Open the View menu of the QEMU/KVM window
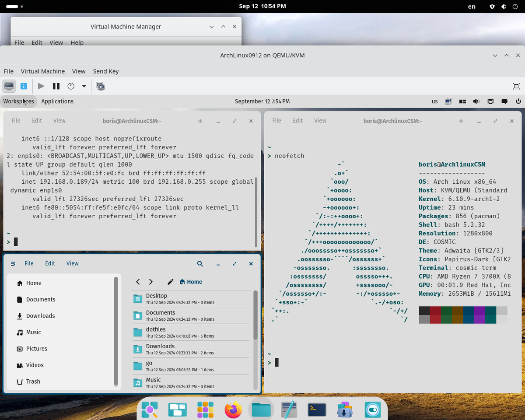The width and height of the screenshot is (525, 420). click(79, 71)
